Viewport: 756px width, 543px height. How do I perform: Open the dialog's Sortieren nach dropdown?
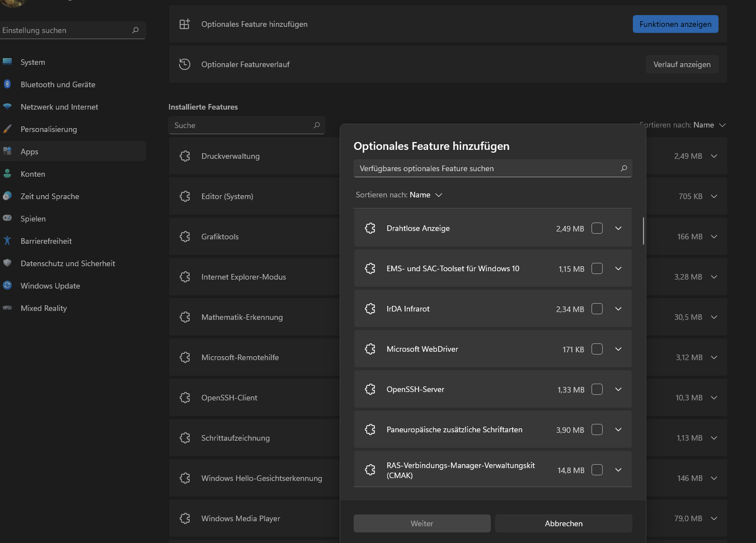(x=399, y=195)
